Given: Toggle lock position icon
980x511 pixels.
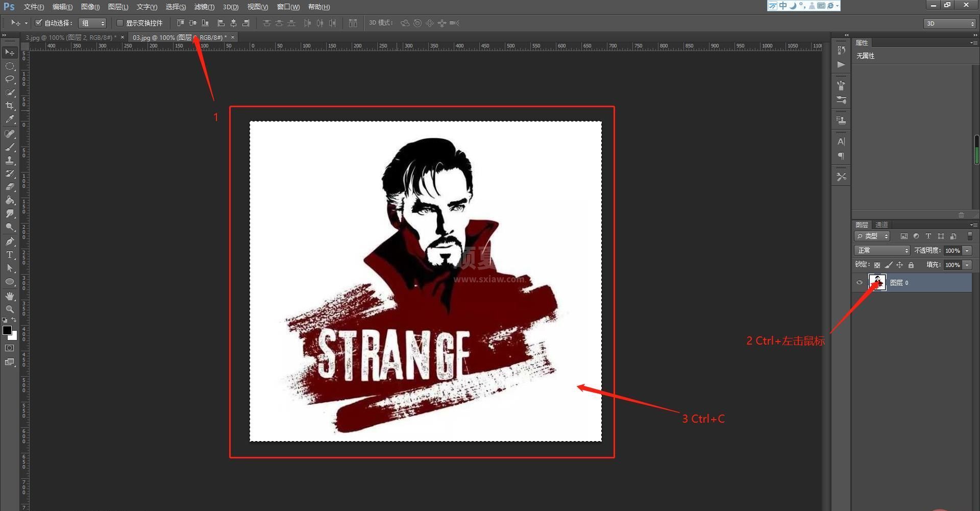Looking at the screenshot, I should pyautogui.click(x=900, y=265).
